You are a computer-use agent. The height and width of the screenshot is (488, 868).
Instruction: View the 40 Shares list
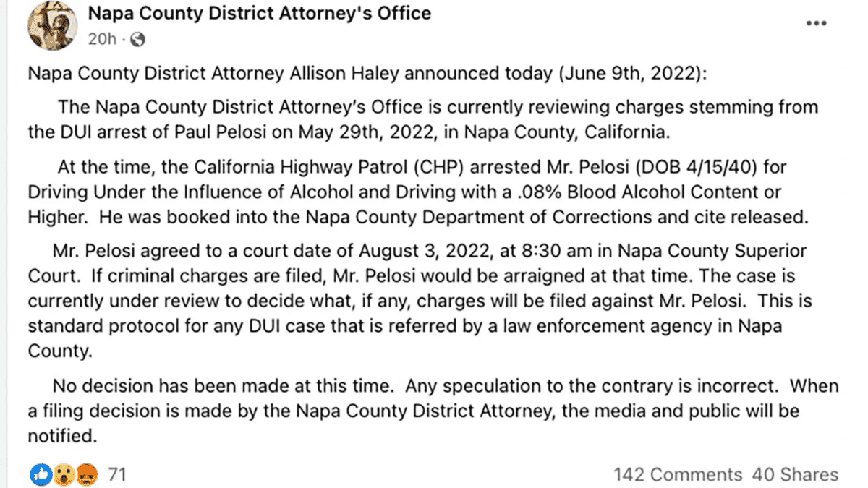795,474
